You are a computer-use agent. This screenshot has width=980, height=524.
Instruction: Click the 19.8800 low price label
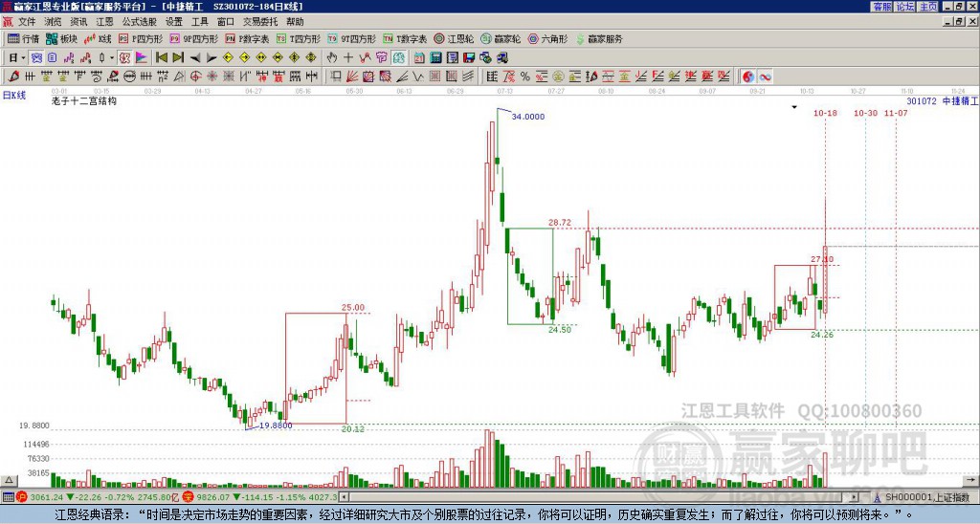pos(276,426)
